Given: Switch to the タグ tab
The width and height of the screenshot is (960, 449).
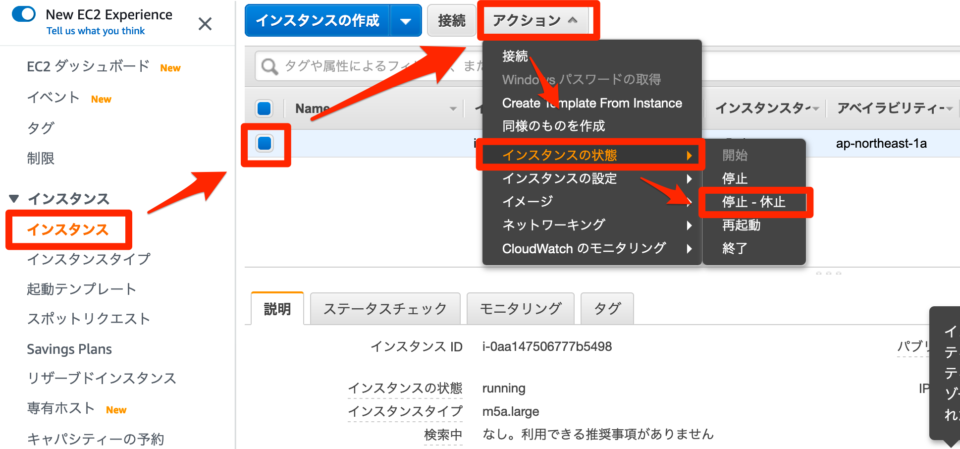Looking at the screenshot, I should tap(607, 308).
